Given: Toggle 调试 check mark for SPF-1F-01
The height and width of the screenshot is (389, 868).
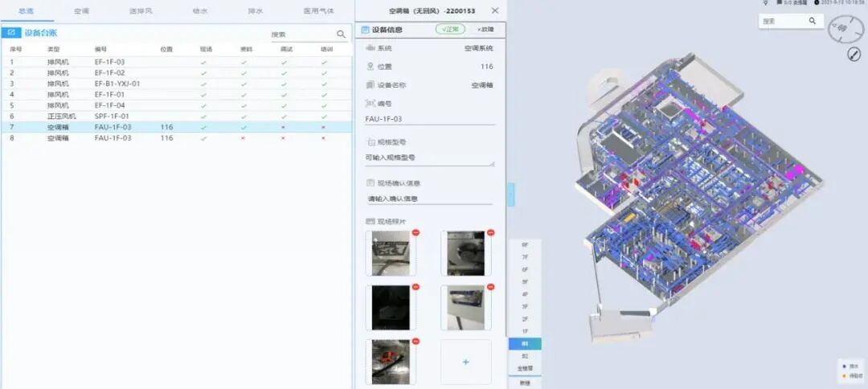Looking at the screenshot, I should coord(284,117).
